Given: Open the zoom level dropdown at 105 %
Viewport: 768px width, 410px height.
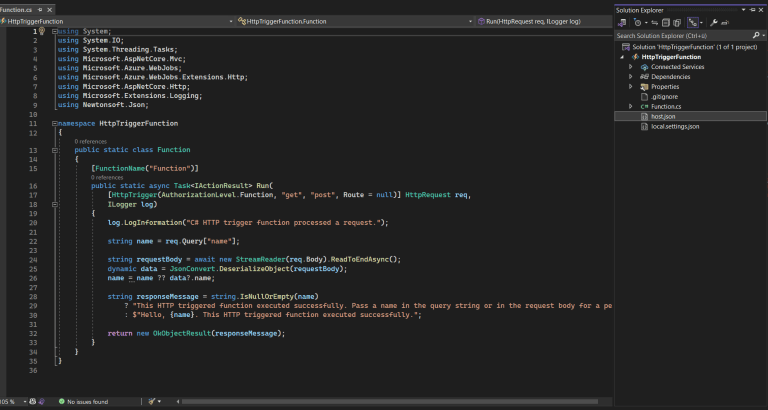Looking at the screenshot, I should click(24, 402).
